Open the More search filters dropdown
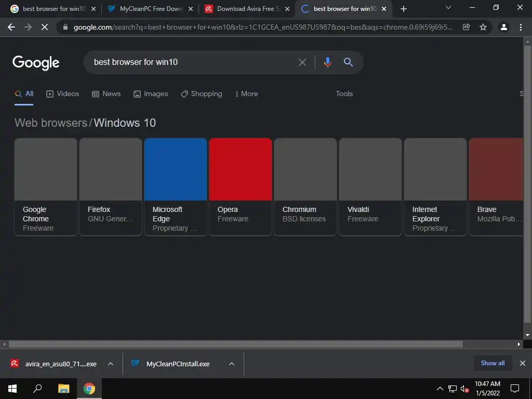Image resolution: width=532 pixels, height=399 pixels. click(246, 94)
